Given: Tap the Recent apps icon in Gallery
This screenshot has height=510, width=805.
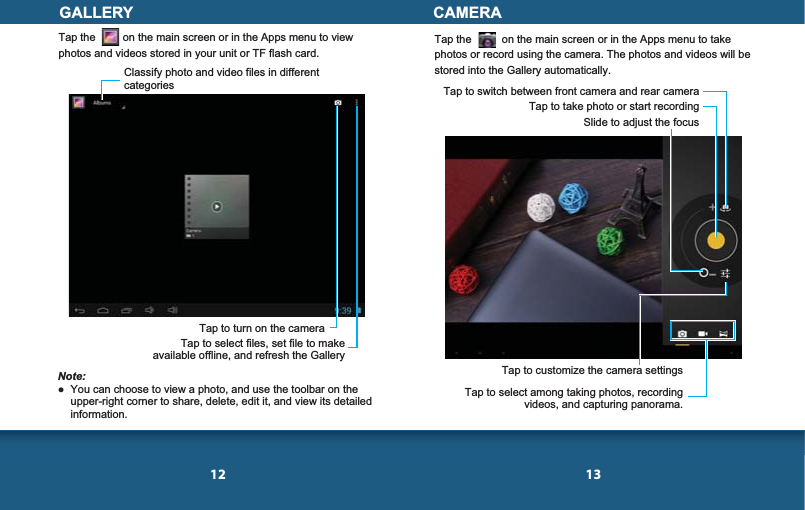Looking at the screenshot, I should pos(126,310).
